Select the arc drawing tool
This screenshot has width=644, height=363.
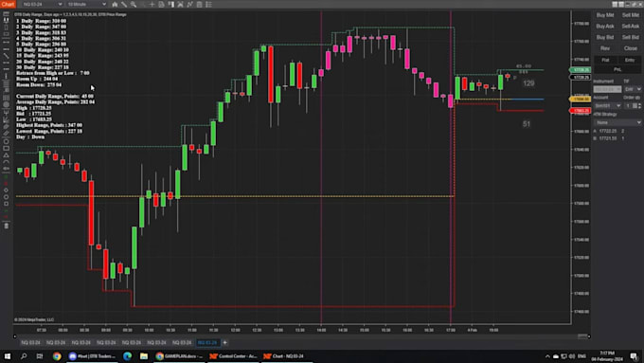pyautogui.click(x=7, y=162)
